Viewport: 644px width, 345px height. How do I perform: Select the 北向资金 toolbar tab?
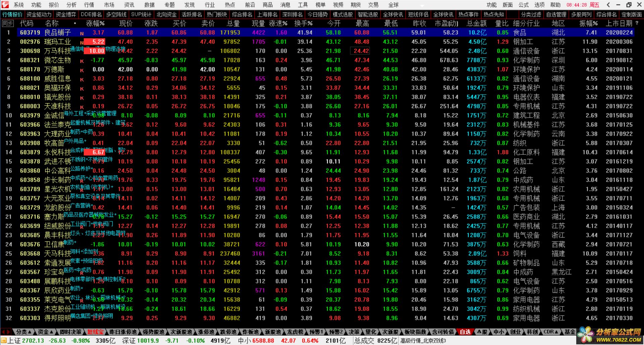click(x=167, y=14)
